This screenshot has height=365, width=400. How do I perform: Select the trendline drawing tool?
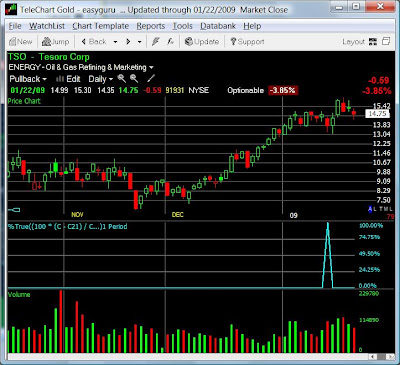click(151, 79)
